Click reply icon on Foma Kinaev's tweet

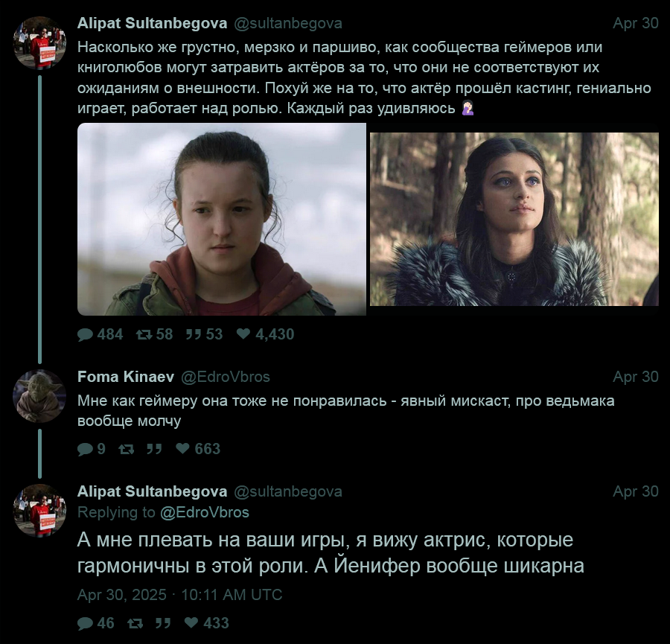pyautogui.click(x=85, y=449)
